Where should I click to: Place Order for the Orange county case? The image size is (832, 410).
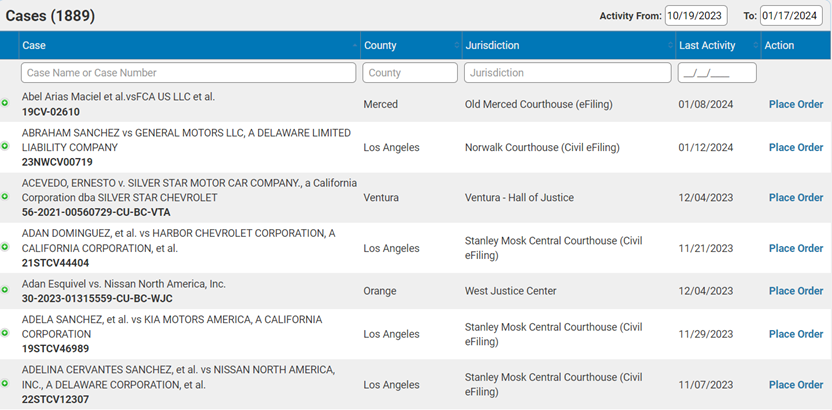coord(795,291)
